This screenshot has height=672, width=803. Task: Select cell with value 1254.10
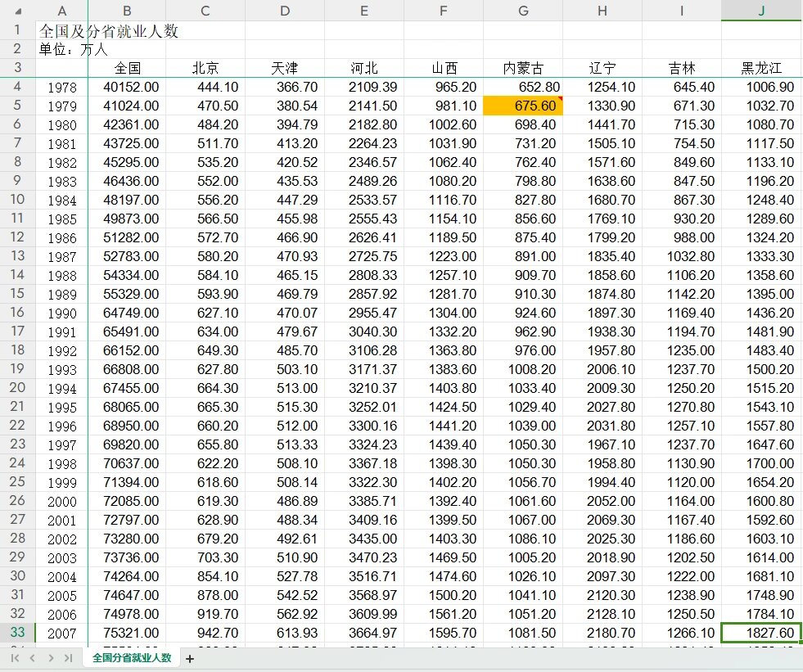(x=602, y=87)
